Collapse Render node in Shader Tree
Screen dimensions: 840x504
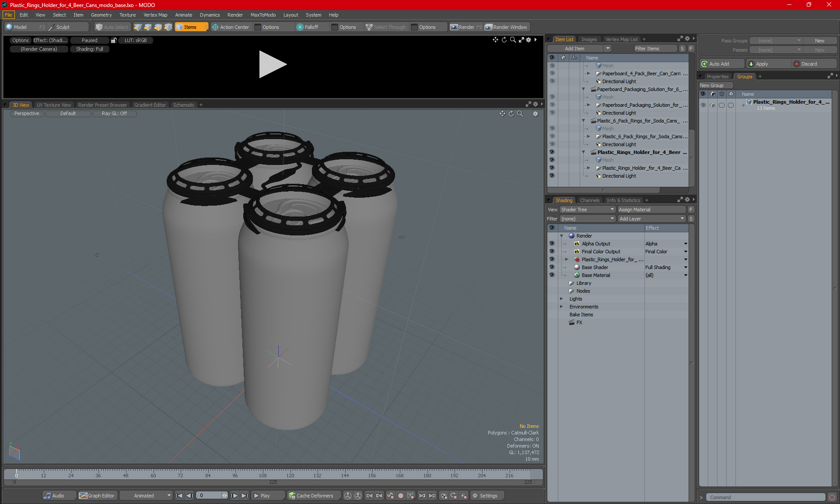pos(561,236)
